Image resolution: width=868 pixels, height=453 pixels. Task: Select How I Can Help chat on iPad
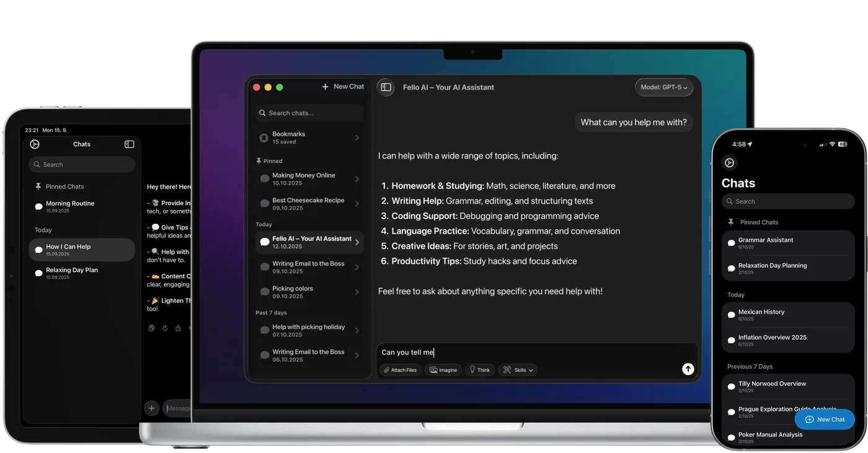pos(82,250)
